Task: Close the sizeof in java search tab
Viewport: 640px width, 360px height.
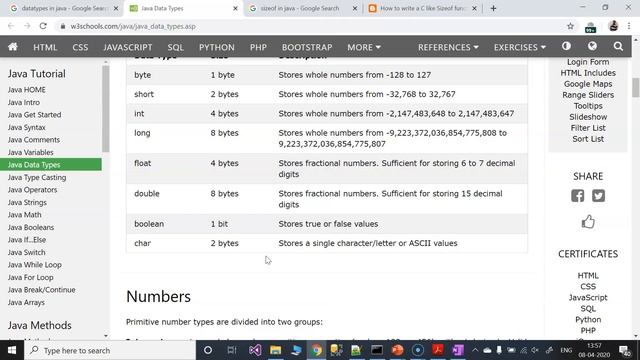Action: tap(355, 8)
